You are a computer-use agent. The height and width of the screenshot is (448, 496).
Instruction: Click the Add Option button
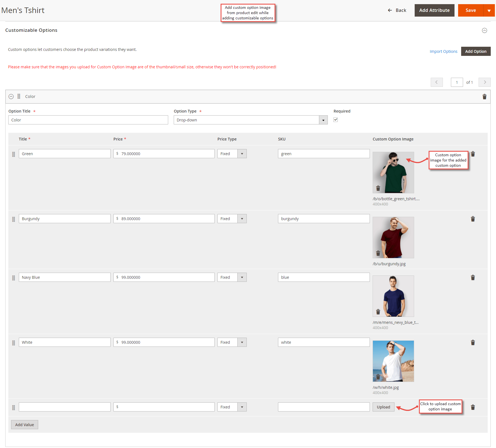476,51
